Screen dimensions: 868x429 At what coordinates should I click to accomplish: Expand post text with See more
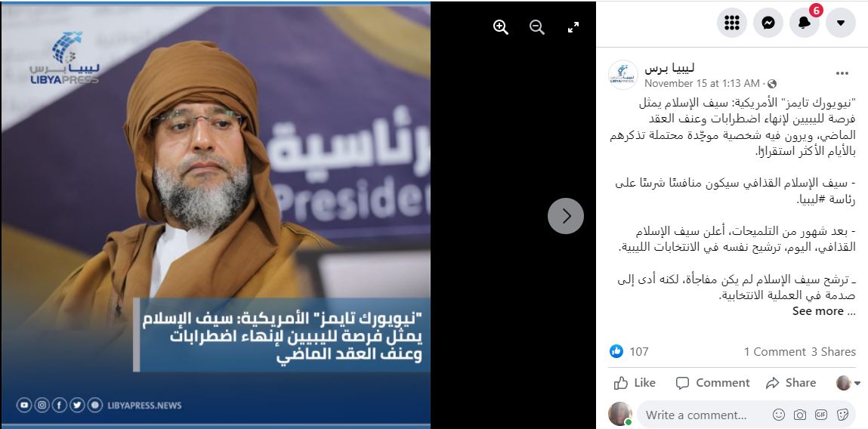click(823, 311)
